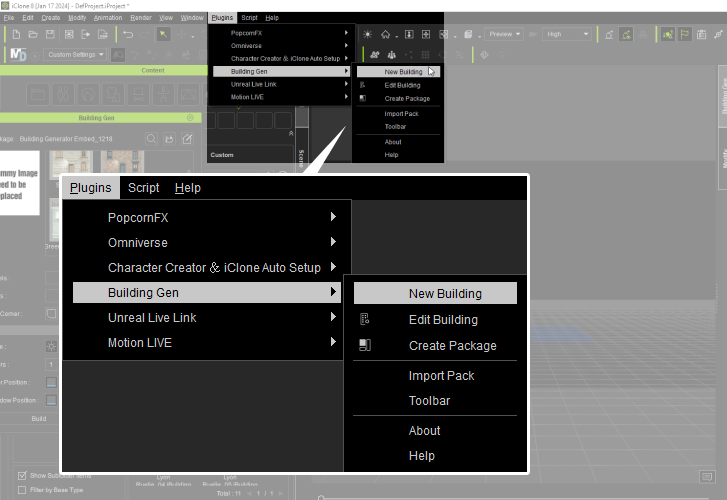Open the vertical Building Gen side tab
Screen dimensions: 727x500
coord(723,96)
